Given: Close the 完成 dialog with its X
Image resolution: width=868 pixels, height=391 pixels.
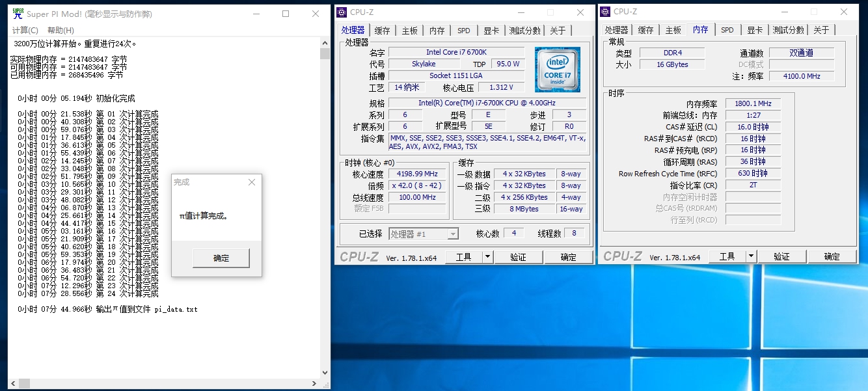Looking at the screenshot, I should pyautogui.click(x=252, y=182).
